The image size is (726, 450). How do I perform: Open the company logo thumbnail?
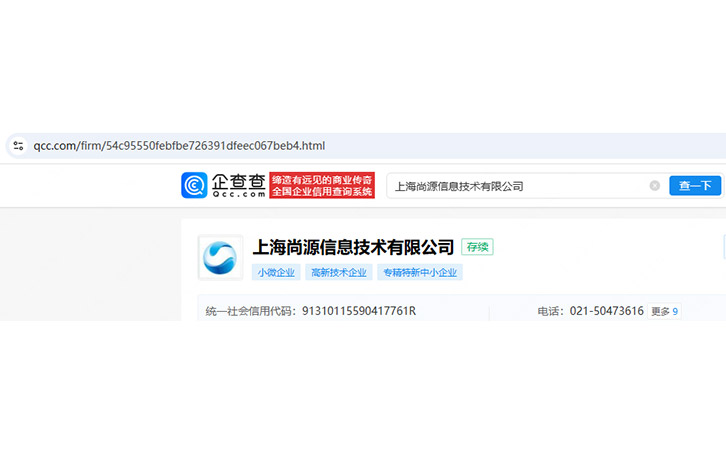click(x=220, y=257)
